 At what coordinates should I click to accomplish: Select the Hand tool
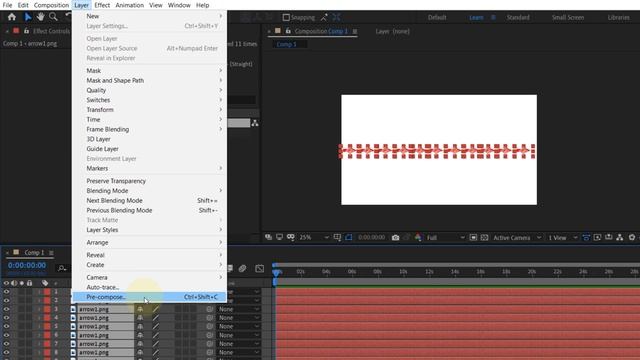40,17
